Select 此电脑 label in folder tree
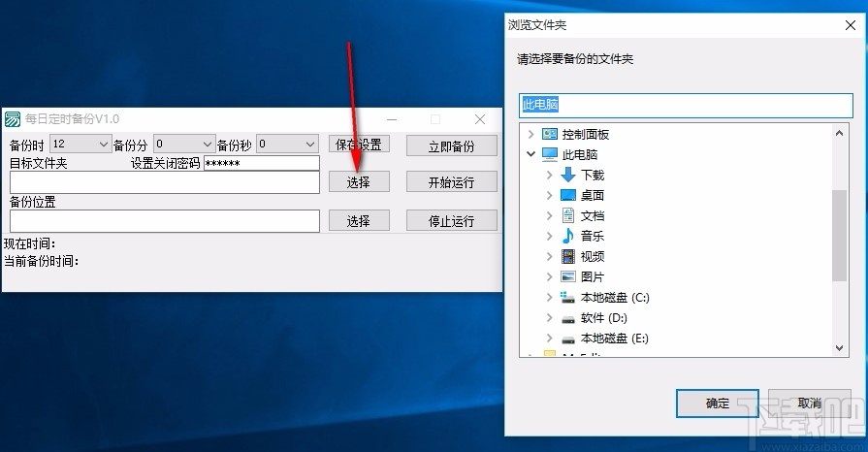The width and height of the screenshot is (868, 452). point(580,154)
